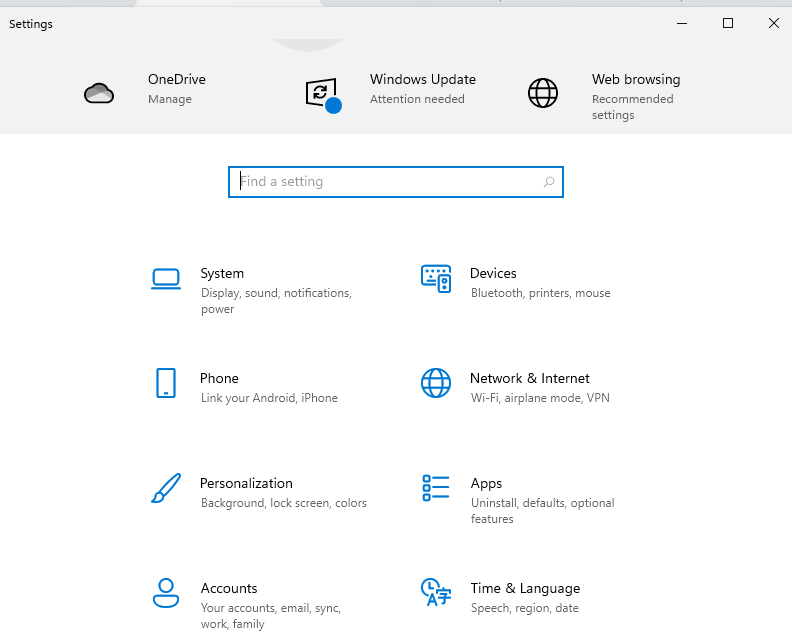Click the Windows Update sync icon

tap(323, 94)
